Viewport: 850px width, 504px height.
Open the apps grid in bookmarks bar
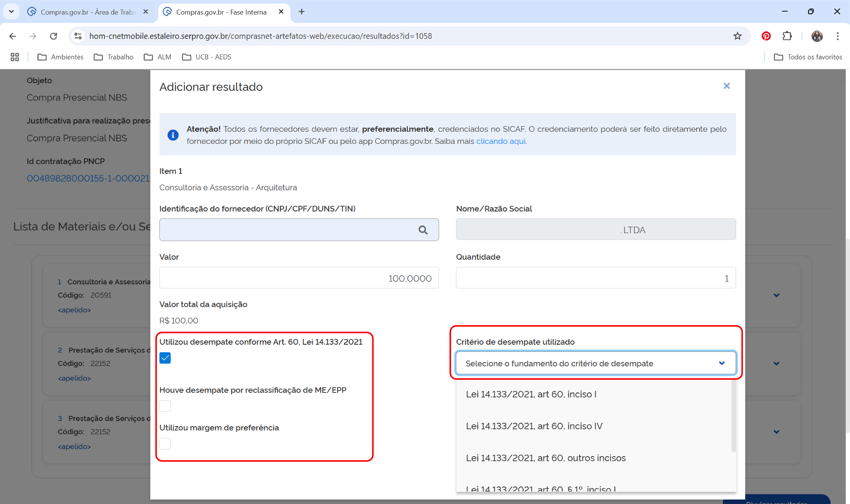pyautogui.click(x=15, y=57)
